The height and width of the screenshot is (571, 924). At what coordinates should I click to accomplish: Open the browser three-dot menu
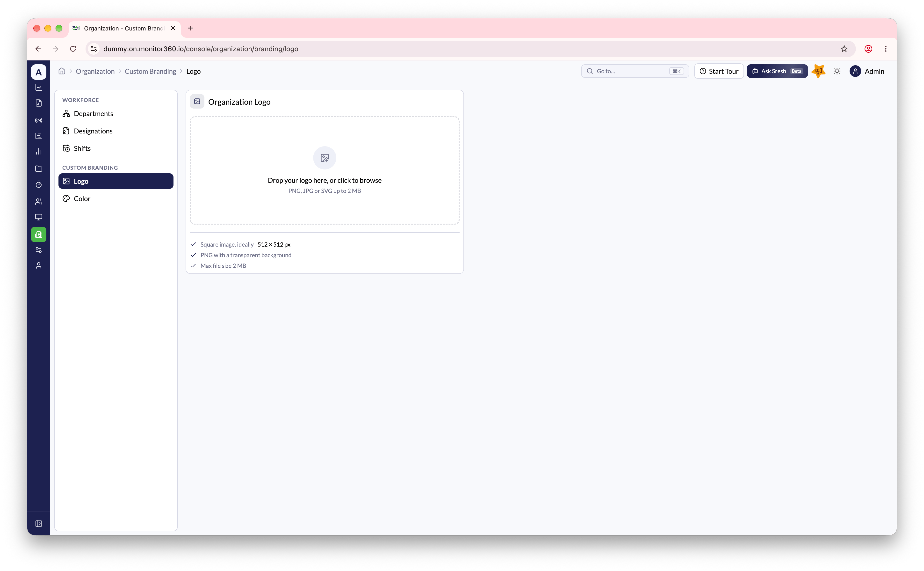(x=886, y=49)
